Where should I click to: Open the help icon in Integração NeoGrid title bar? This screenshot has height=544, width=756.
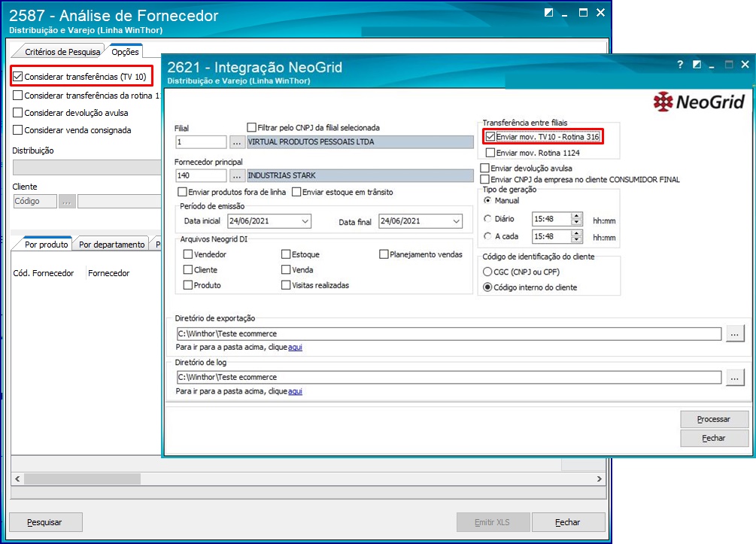pos(680,65)
